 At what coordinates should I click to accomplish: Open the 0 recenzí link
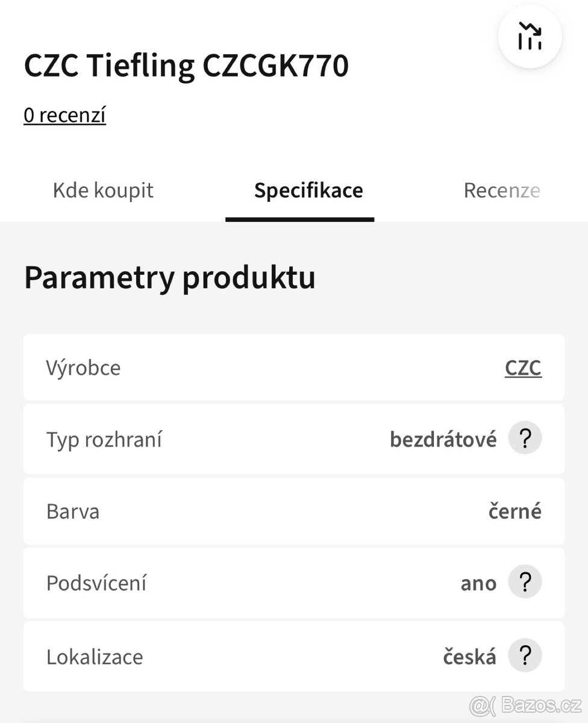(x=64, y=114)
